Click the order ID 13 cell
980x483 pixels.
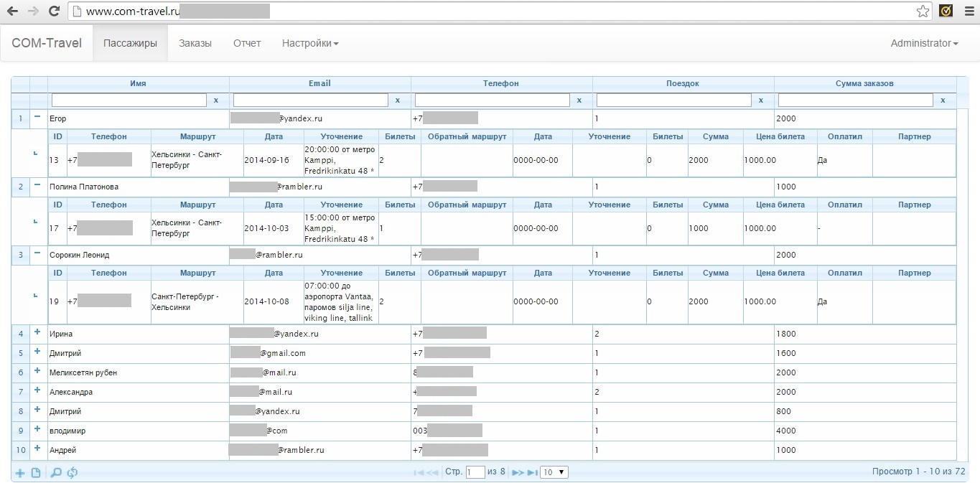tap(57, 160)
